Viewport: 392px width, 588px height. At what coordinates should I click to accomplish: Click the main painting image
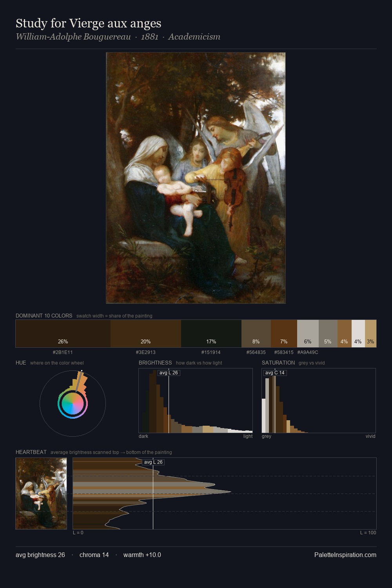click(196, 178)
